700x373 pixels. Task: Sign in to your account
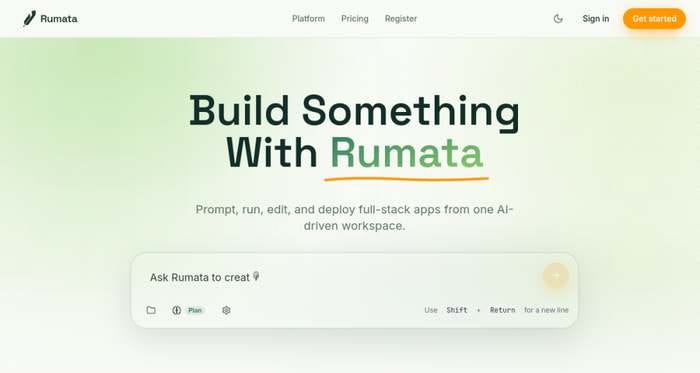click(596, 19)
